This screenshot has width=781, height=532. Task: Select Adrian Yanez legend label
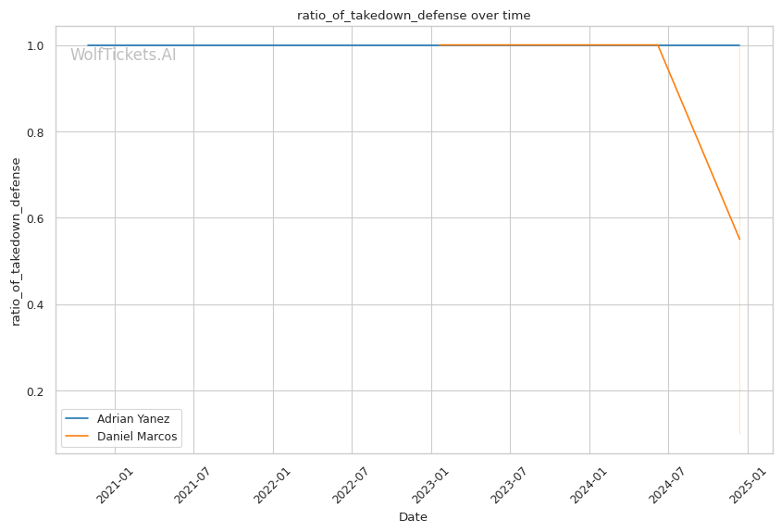133,419
